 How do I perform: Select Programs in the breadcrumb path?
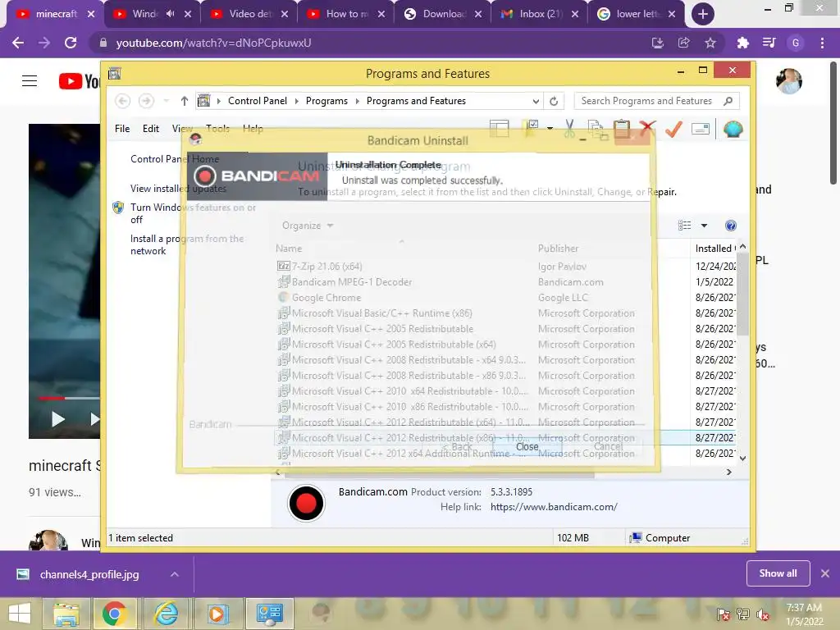tap(326, 101)
